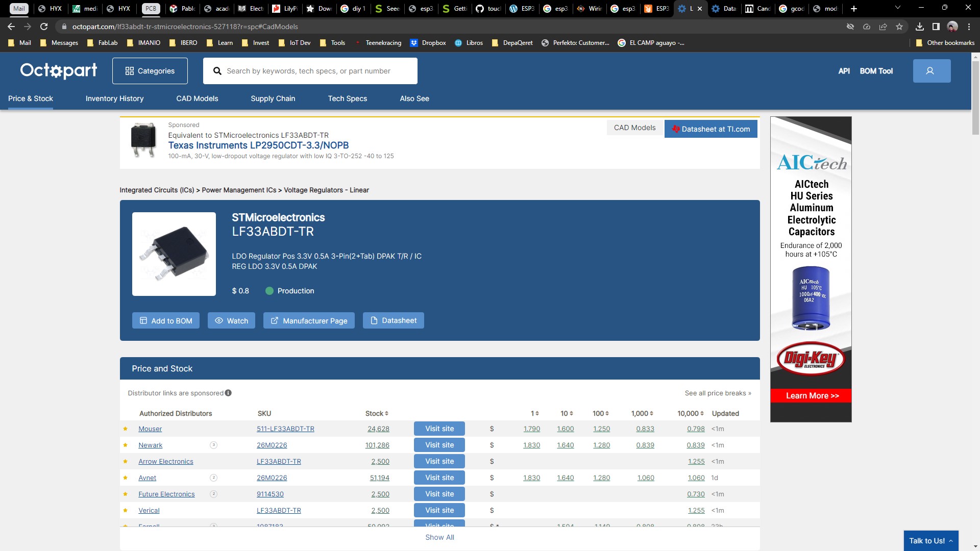Open the Chrome profile avatar
This screenshot has height=551, width=980.
coord(952,27)
